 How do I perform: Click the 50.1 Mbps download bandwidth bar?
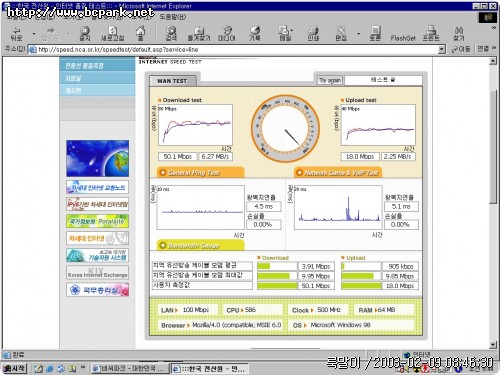tap(277, 286)
